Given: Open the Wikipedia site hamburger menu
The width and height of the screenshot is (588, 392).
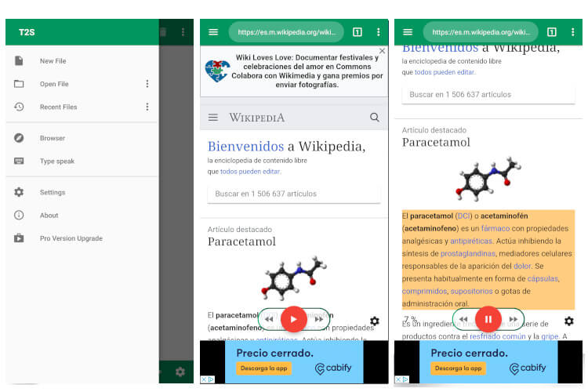Looking at the screenshot, I should (213, 118).
